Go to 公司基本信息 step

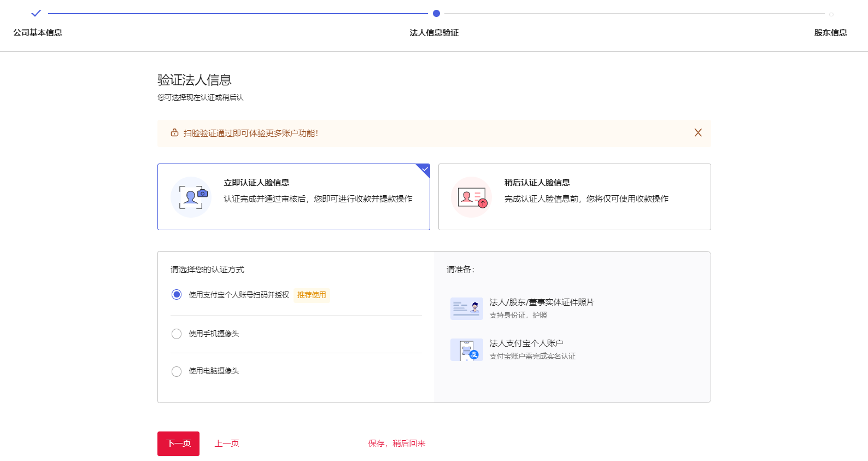click(38, 33)
